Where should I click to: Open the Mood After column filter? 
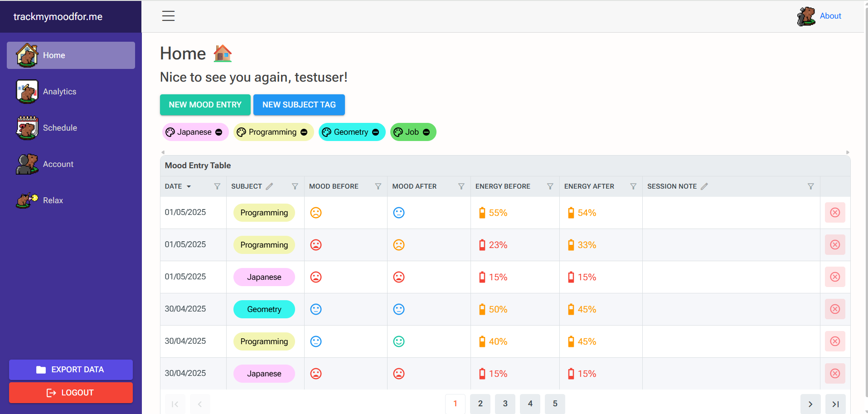(461, 186)
